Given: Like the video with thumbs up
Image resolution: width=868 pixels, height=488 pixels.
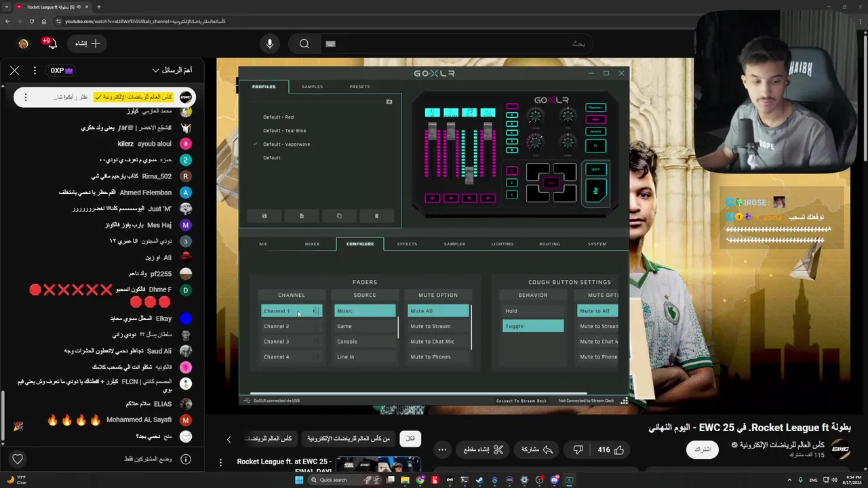Looking at the screenshot, I should tap(618, 449).
